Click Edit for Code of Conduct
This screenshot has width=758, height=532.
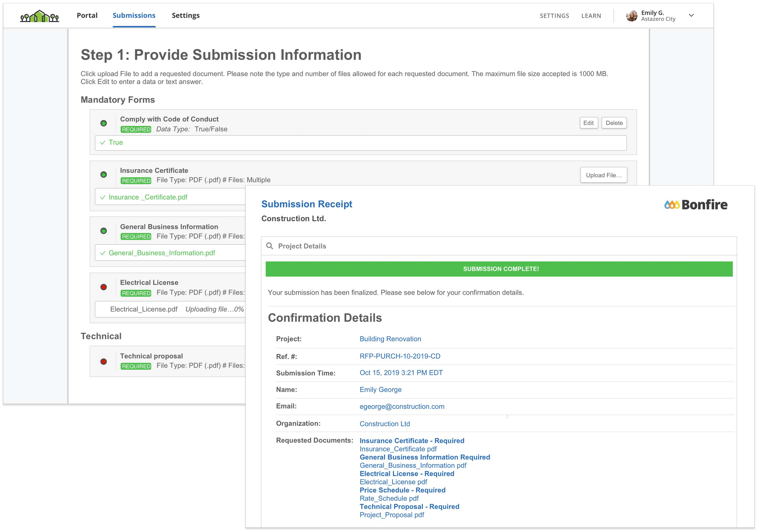tap(588, 123)
